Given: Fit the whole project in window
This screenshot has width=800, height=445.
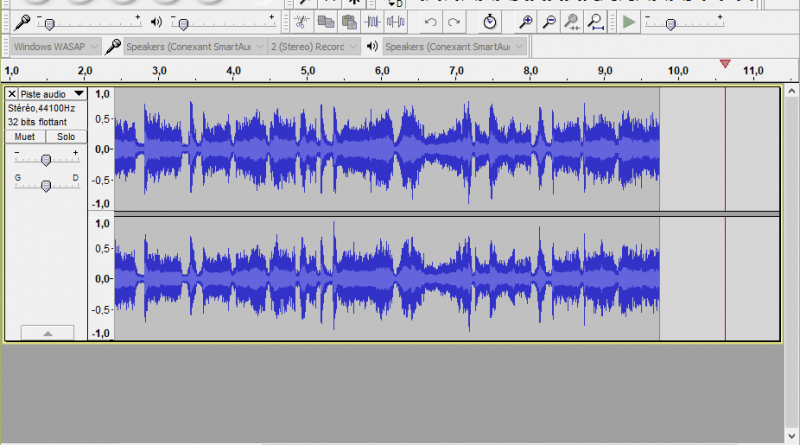Looking at the screenshot, I should [595, 21].
